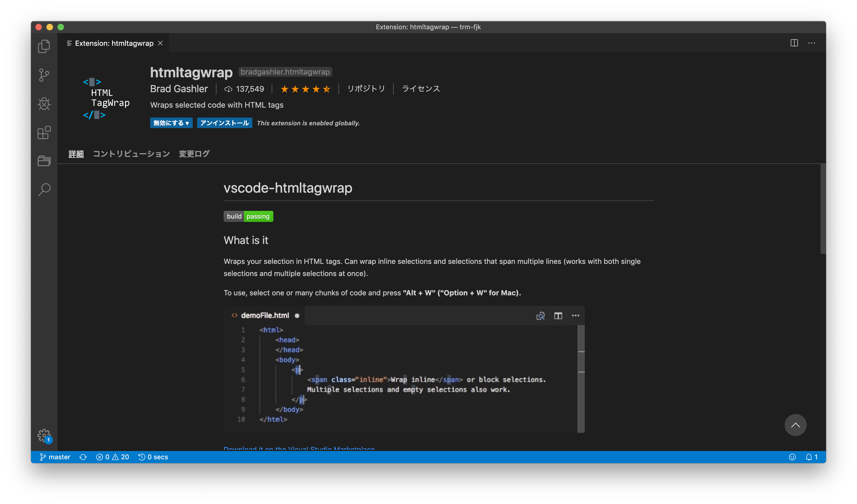This screenshot has width=857, height=504.
Task: Click This extension is enabled globally text
Action: [308, 123]
